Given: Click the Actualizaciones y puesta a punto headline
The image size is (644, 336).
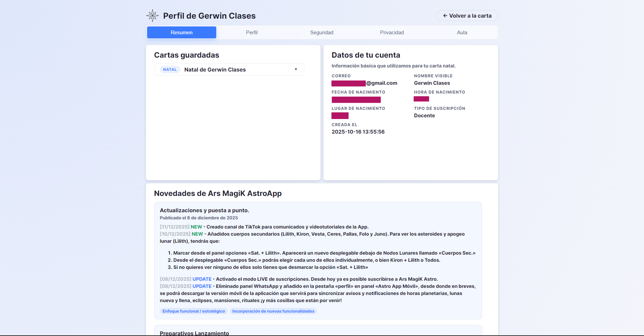Looking at the screenshot, I should 204,210.
